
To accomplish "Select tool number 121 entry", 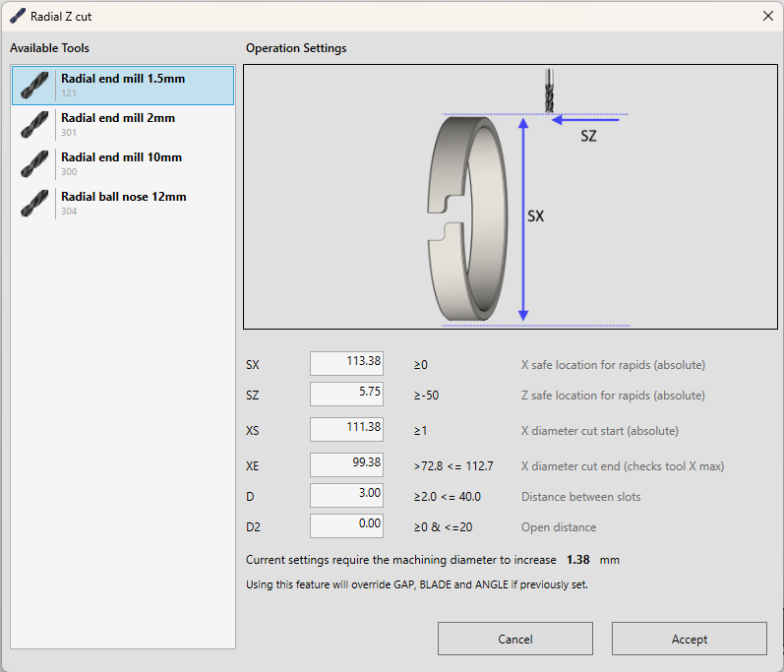I will [123, 86].
